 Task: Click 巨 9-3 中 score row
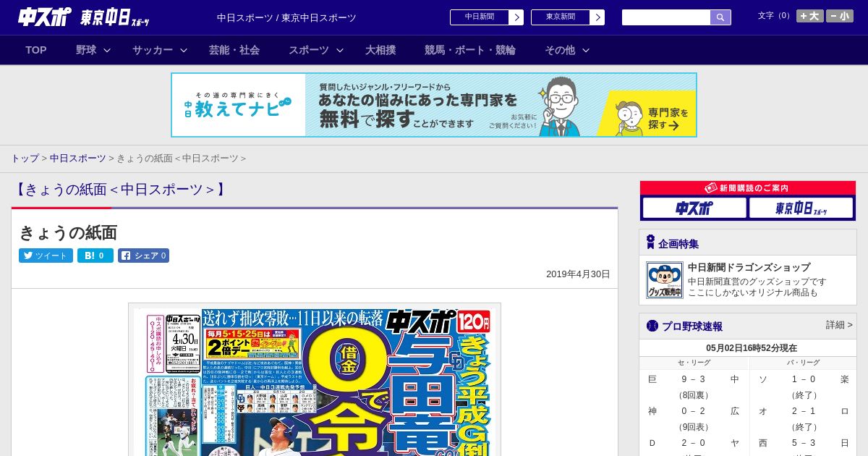(694, 379)
